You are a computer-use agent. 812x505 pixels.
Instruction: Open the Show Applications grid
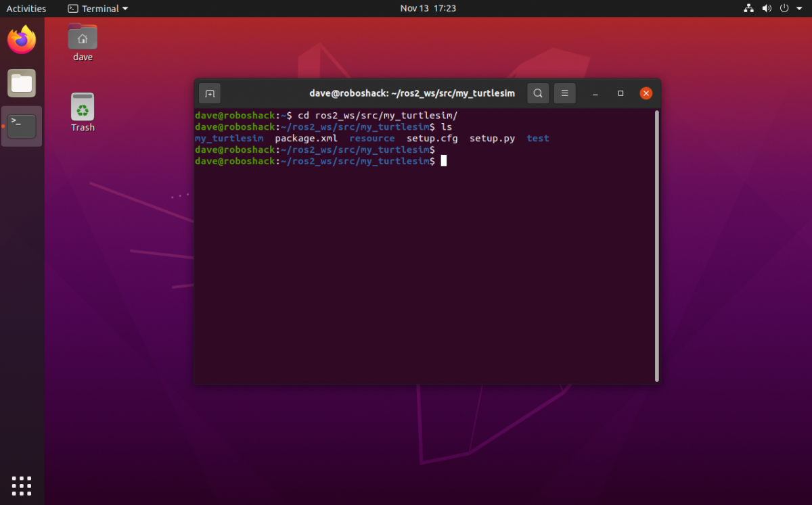21,485
